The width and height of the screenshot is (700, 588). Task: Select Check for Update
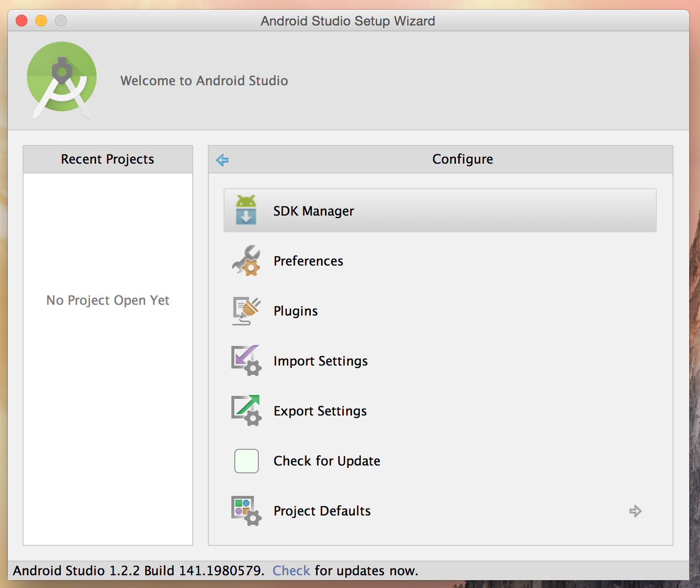click(440, 461)
